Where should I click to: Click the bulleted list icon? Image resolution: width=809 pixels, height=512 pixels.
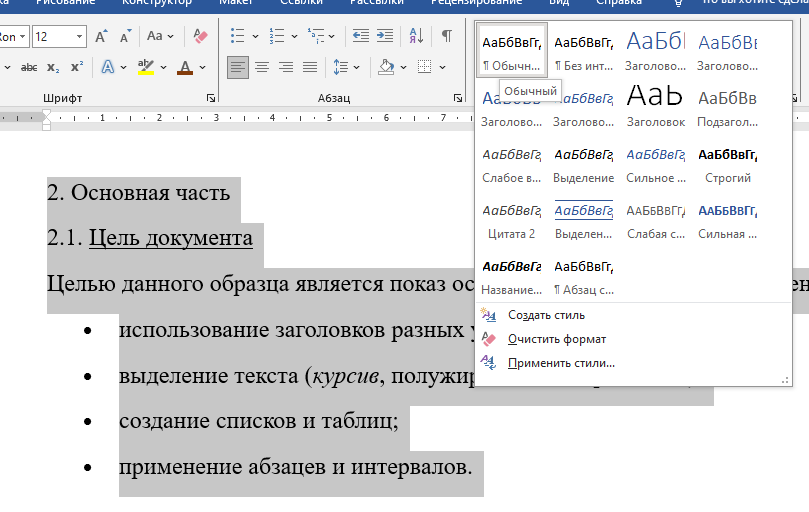pos(238,37)
